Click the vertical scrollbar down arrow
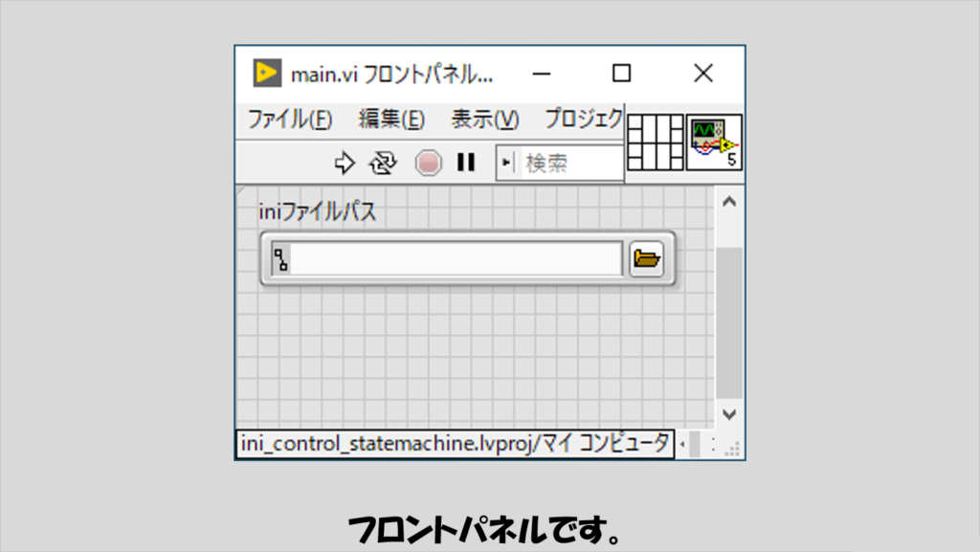 coord(729,414)
